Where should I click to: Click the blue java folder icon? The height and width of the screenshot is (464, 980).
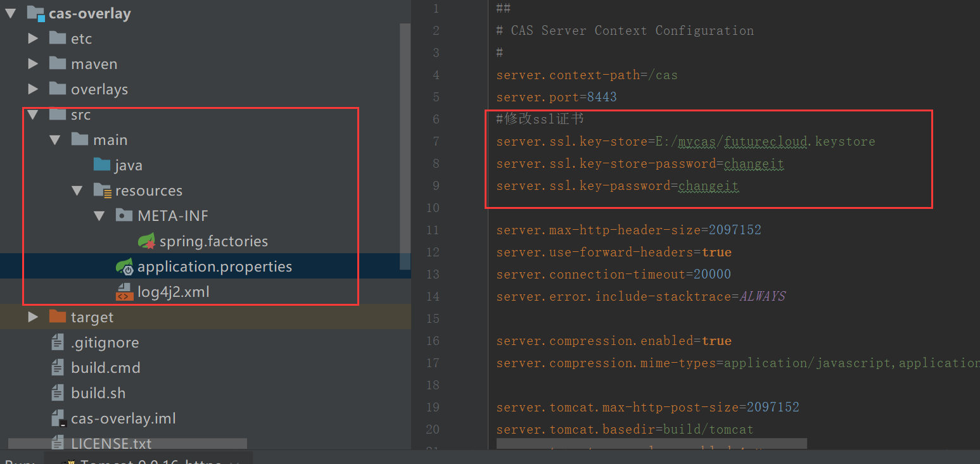(x=102, y=165)
